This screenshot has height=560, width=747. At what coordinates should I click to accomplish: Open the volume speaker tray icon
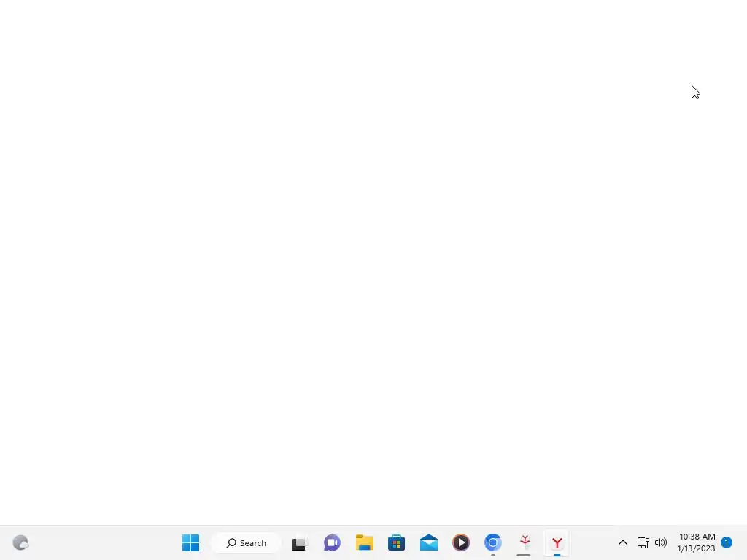coord(661,542)
